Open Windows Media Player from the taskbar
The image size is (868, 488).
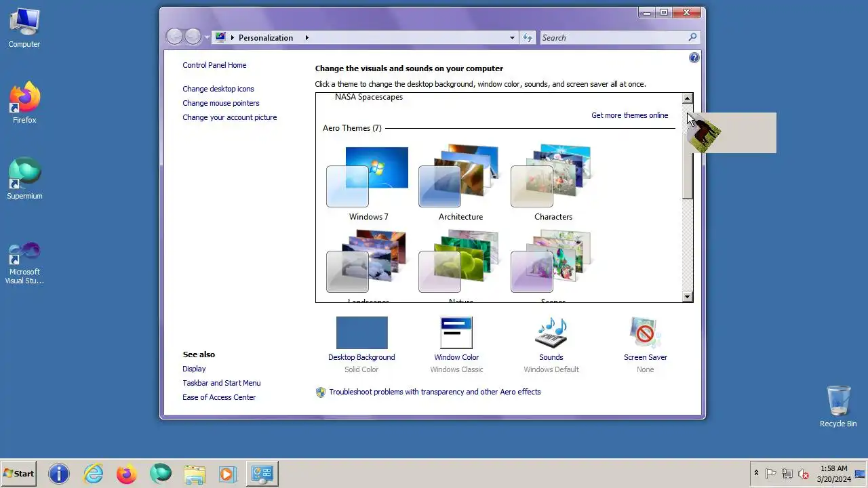(x=228, y=474)
